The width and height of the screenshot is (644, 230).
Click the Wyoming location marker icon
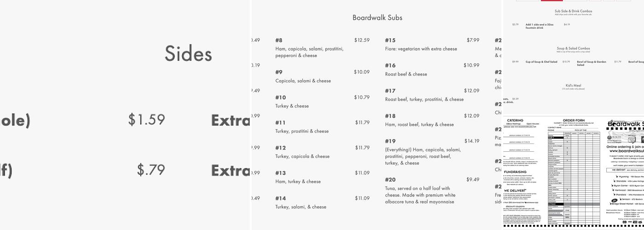pos(618,177)
